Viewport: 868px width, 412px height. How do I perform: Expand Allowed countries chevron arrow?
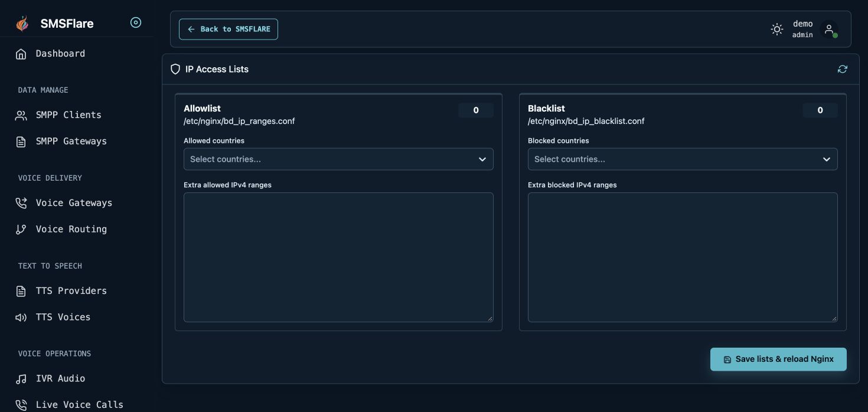(482, 159)
